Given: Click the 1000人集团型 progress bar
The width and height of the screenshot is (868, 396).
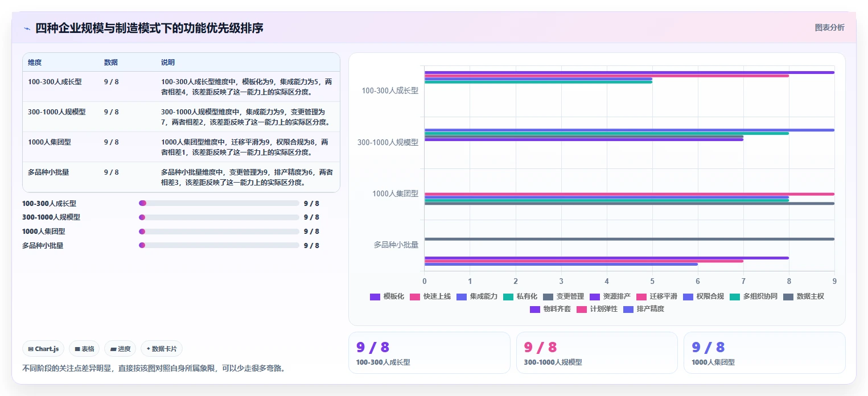Looking at the screenshot, I should click(x=219, y=232).
